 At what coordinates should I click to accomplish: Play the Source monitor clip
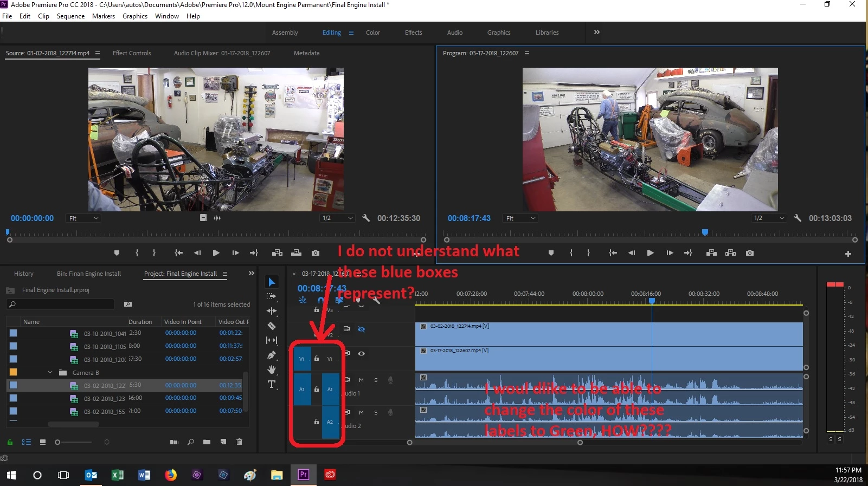coord(216,253)
